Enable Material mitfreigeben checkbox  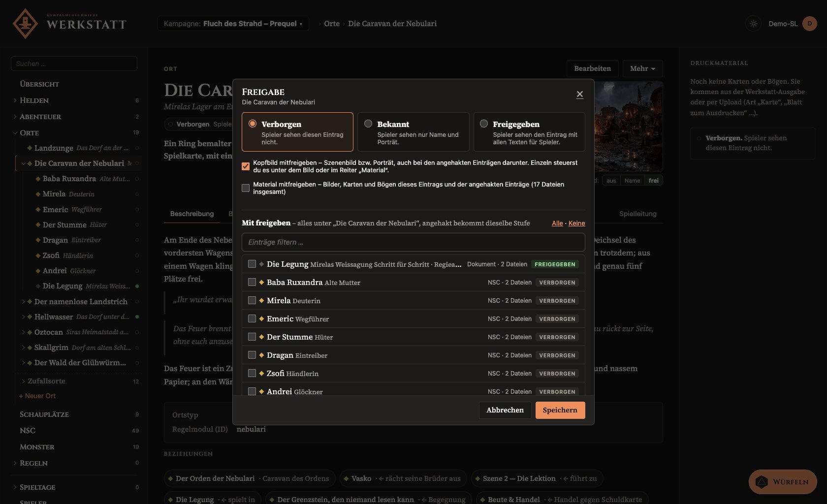pyautogui.click(x=246, y=188)
